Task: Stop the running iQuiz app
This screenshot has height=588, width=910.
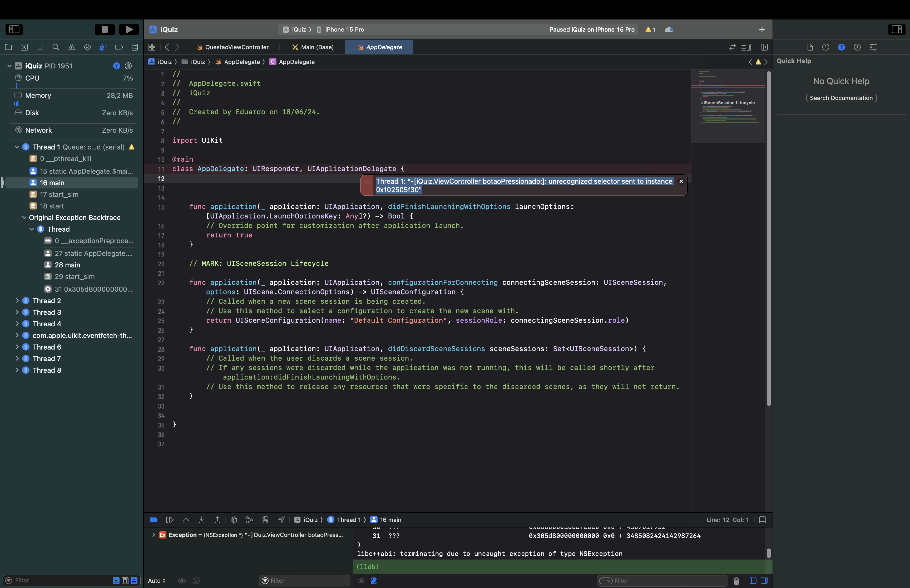Action: pyautogui.click(x=105, y=29)
